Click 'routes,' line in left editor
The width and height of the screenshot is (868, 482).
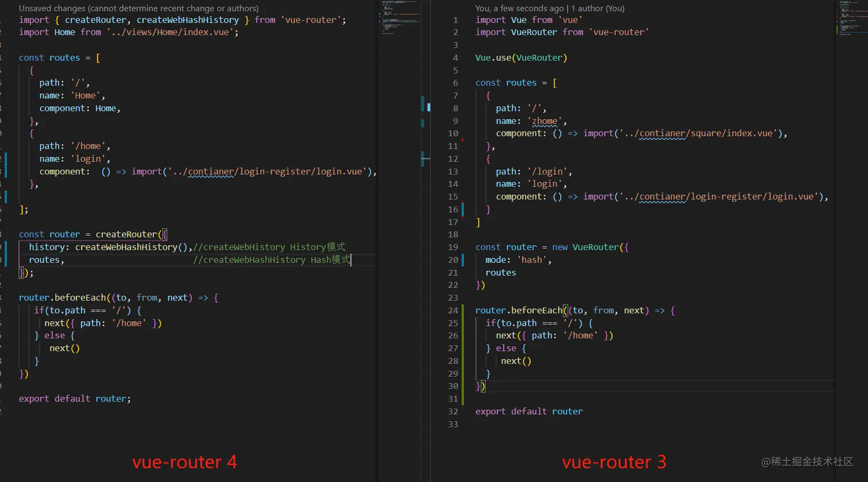point(46,259)
